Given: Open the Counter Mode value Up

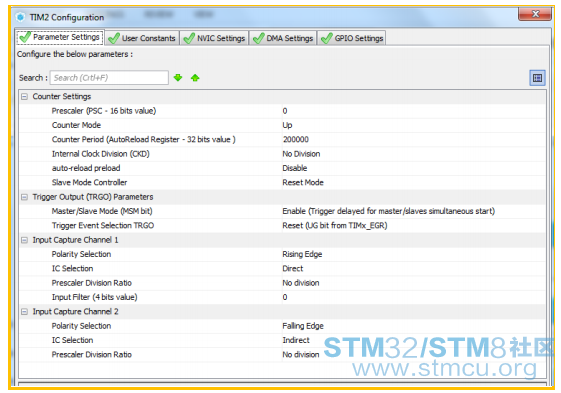Looking at the screenshot, I should pyautogui.click(x=287, y=125).
